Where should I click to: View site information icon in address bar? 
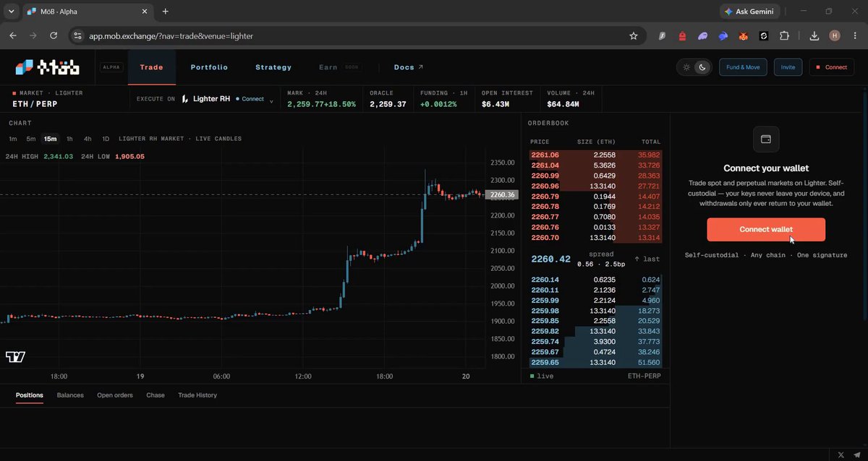[x=79, y=35]
